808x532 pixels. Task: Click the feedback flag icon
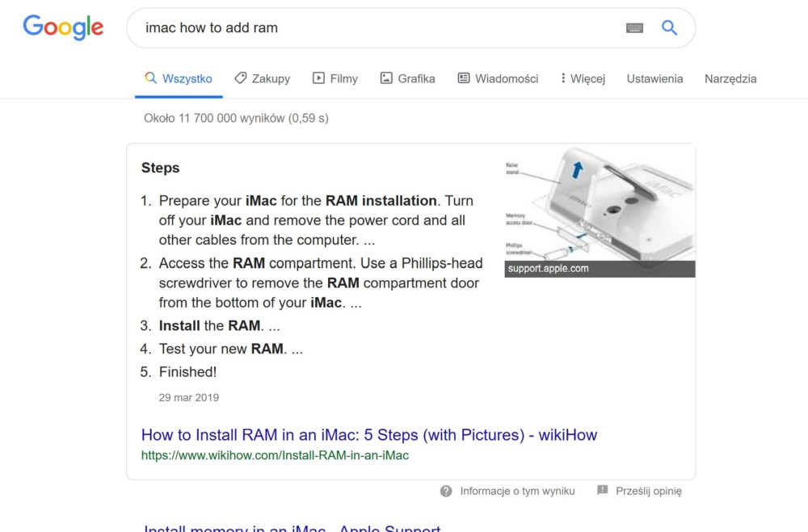pos(603,490)
